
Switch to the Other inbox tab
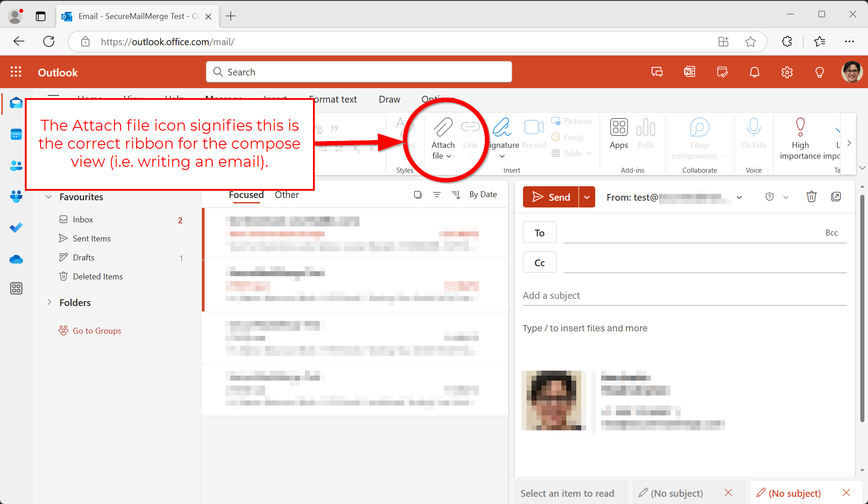(287, 195)
